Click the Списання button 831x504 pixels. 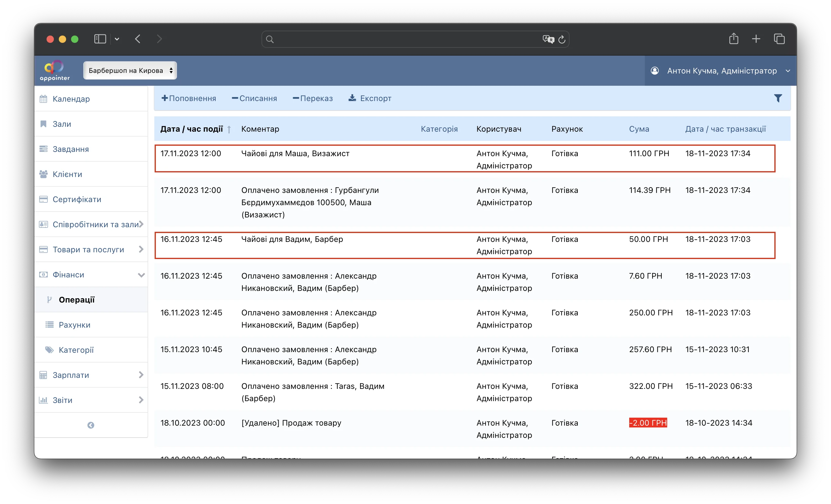pyautogui.click(x=254, y=98)
